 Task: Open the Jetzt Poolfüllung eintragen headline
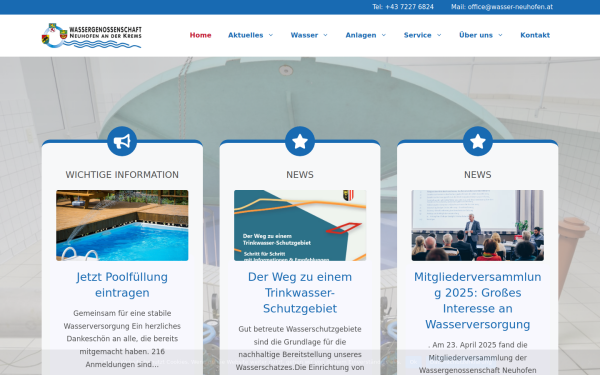tap(122, 285)
